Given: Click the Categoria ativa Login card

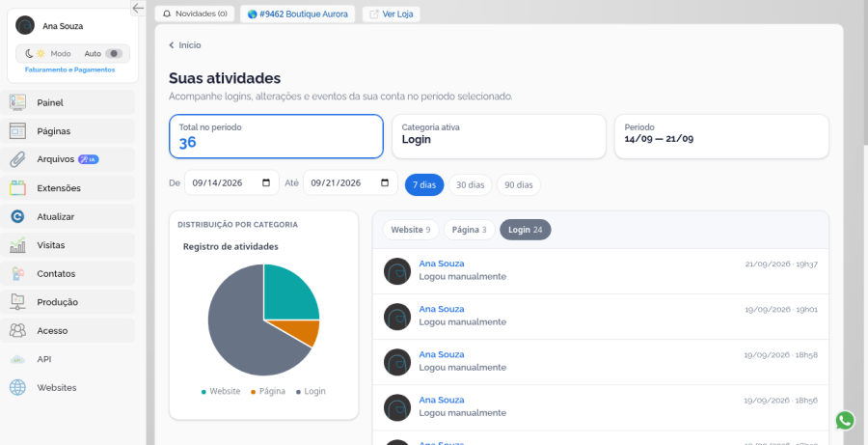Looking at the screenshot, I should point(499,136).
